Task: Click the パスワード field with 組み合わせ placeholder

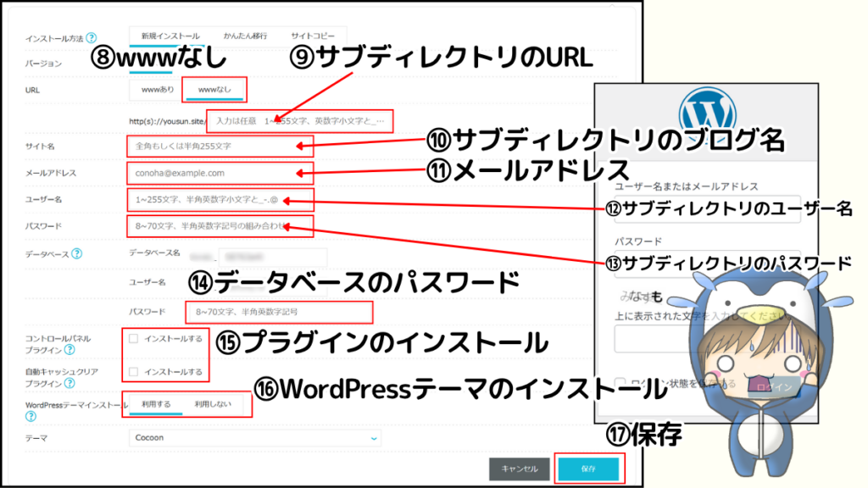Action: pyautogui.click(x=220, y=226)
